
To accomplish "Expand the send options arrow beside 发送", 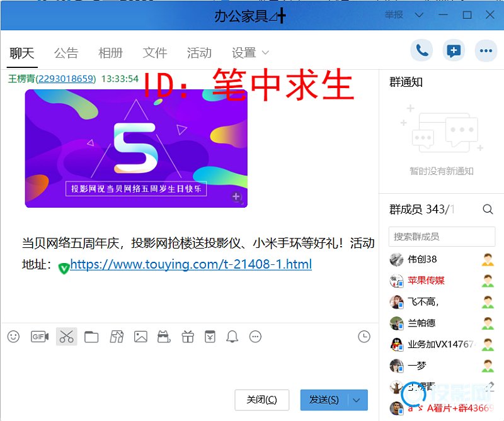I will pos(357,400).
